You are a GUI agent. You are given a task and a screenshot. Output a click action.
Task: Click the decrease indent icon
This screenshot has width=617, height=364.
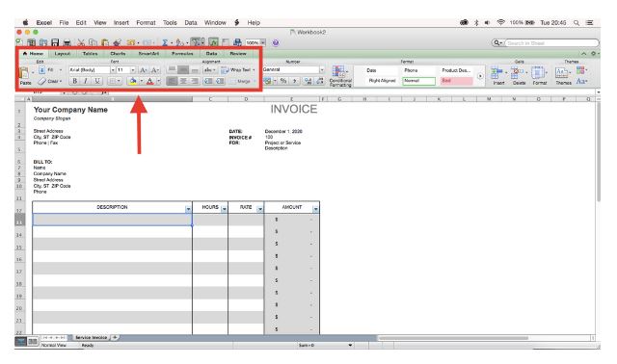click(208, 81)
